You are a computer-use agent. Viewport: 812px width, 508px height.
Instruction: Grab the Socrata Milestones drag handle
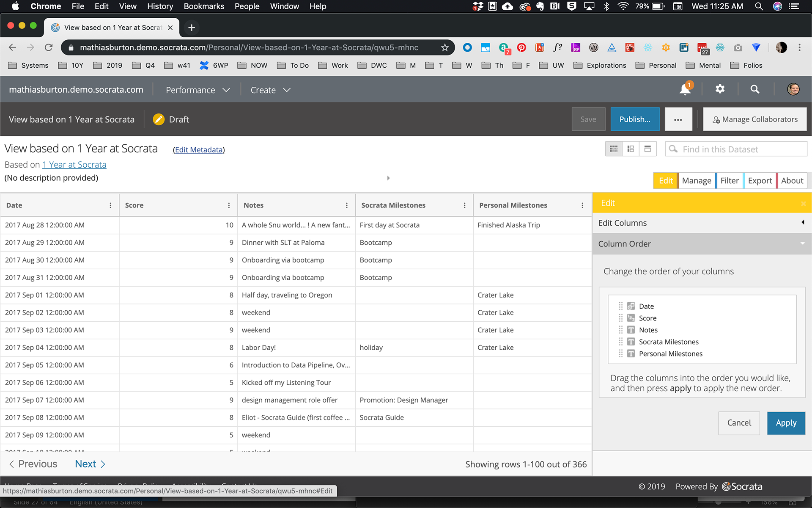coord(621,342)
